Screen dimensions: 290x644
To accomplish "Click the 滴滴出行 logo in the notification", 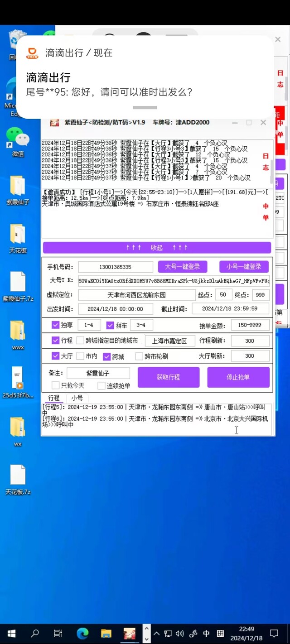I will click(x=32, y=53).
